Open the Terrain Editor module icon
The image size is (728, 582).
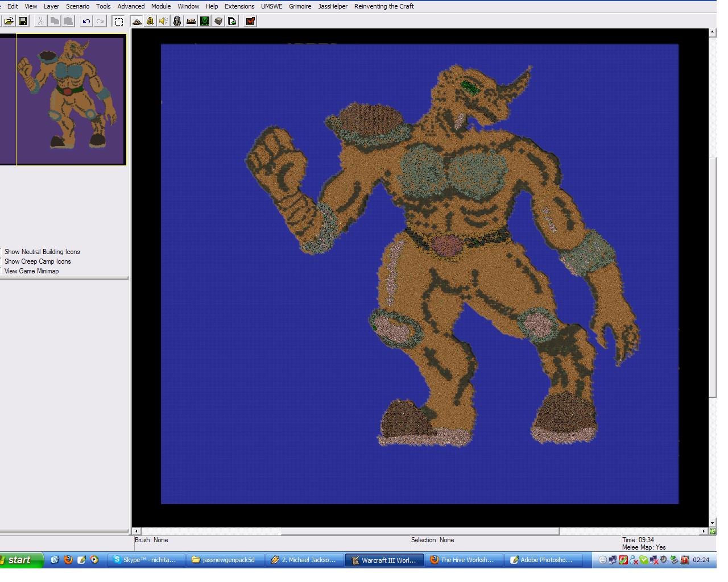point(136,21)
